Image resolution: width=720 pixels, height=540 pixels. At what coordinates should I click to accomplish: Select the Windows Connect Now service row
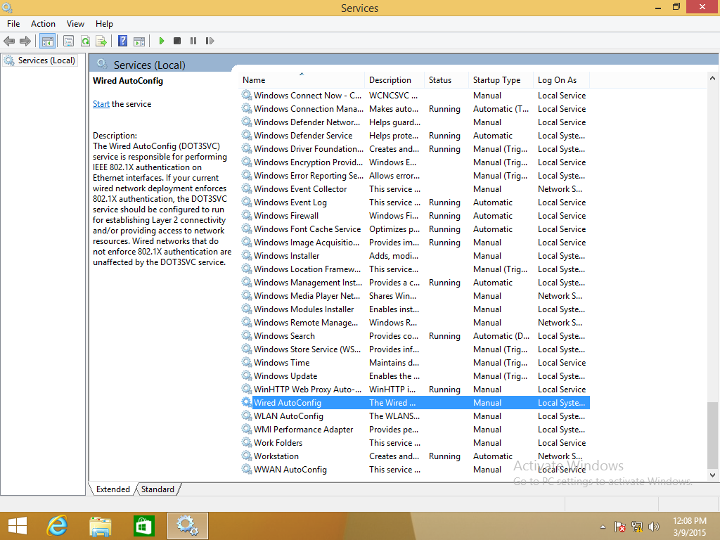[415, 96]
